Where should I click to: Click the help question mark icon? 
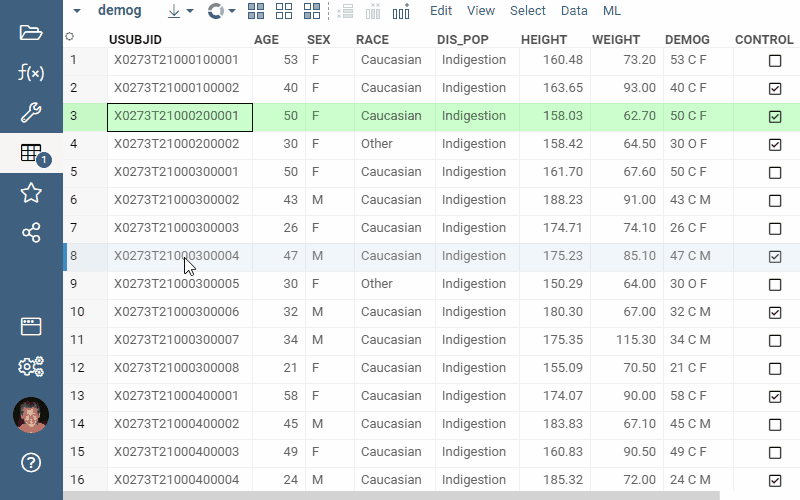click(31, 462)
